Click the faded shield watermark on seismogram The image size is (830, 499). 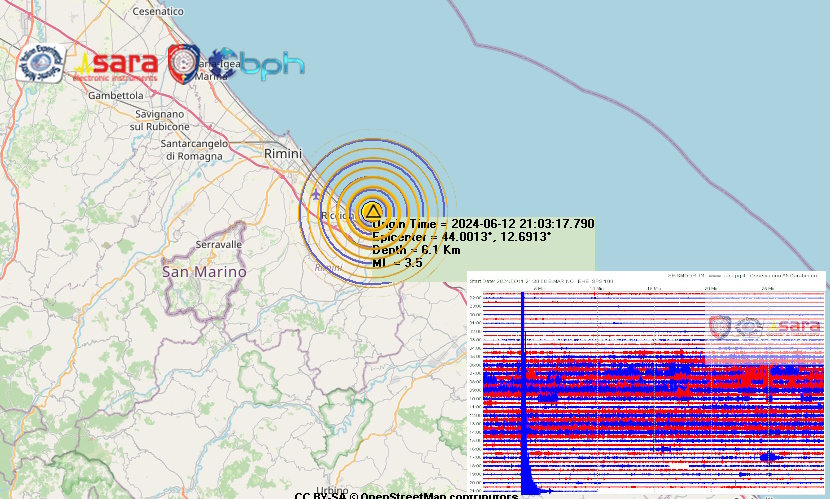coord(721,326)
